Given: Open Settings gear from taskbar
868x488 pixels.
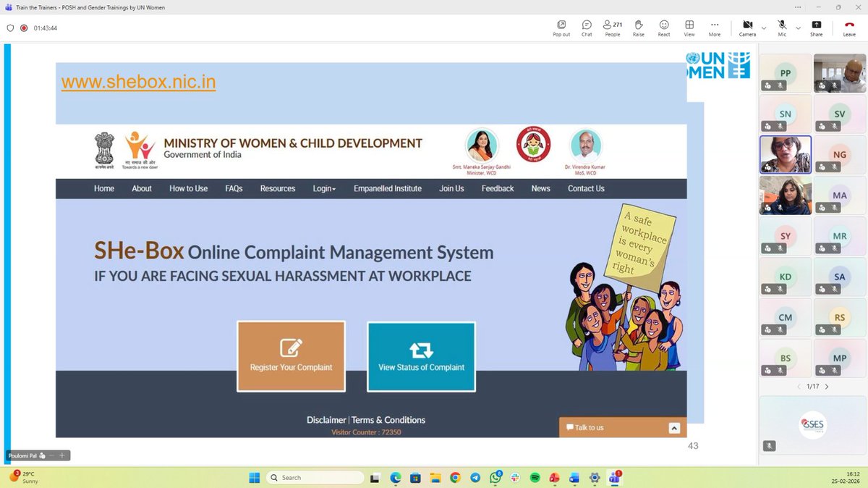Looking at the screenshot, I should click(x=595, y=478).
